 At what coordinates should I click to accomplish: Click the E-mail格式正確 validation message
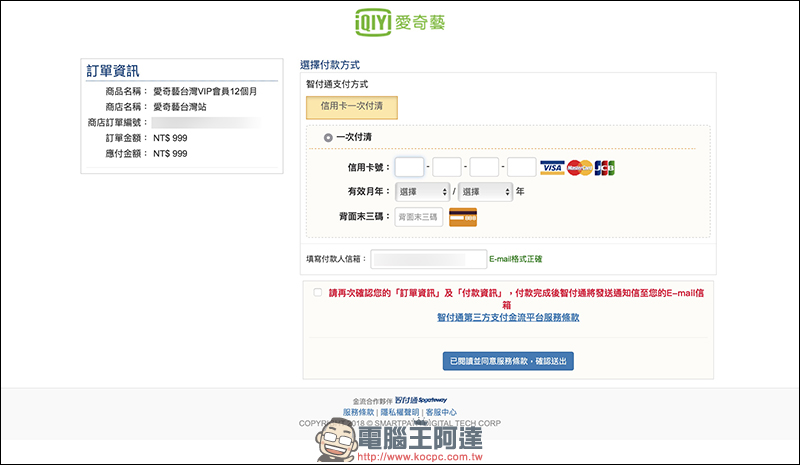pos(515,259)
